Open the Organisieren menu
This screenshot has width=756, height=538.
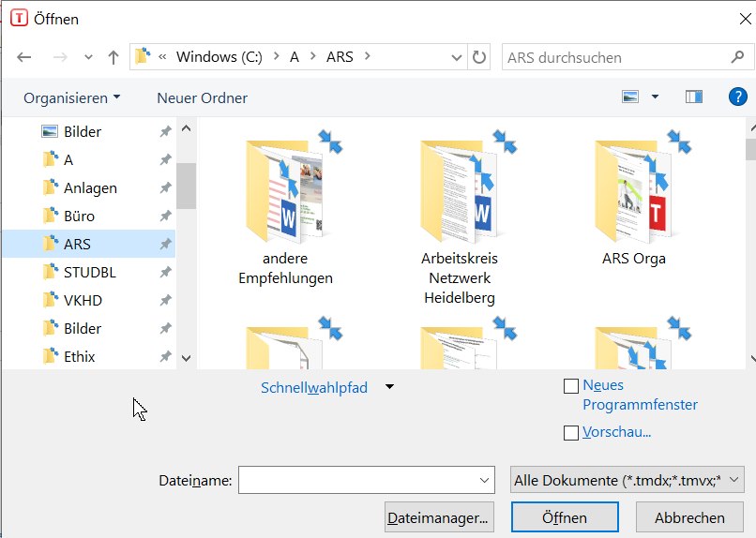tap(72, 97)
